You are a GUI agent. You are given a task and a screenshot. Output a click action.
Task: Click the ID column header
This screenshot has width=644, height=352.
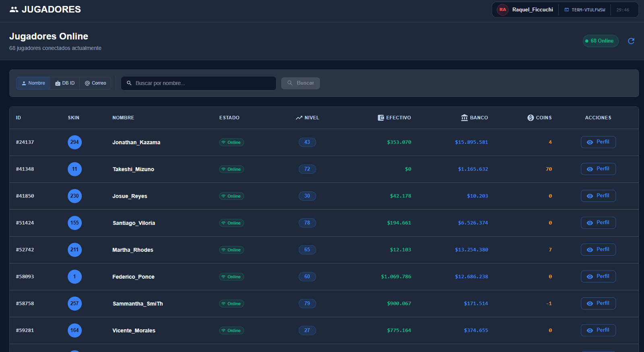coord(19,118)
